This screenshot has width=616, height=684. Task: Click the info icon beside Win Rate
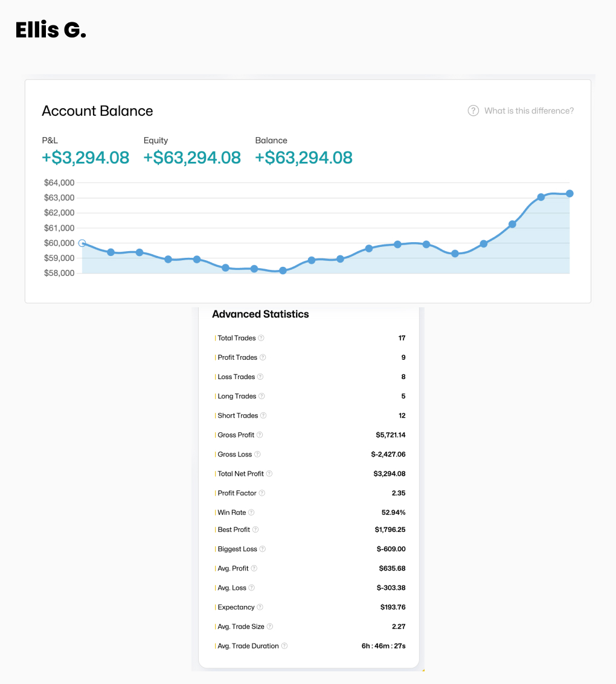point(251,513)
